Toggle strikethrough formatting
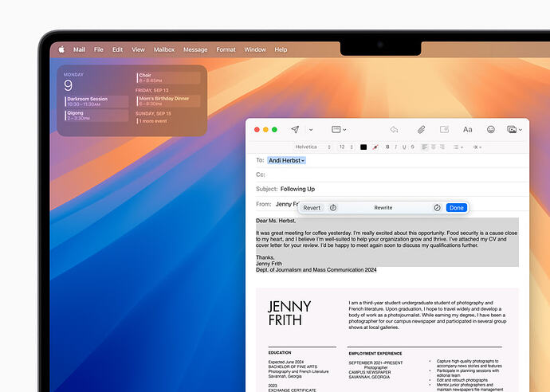Screen dimensions: 550x392 click(413, 147)
